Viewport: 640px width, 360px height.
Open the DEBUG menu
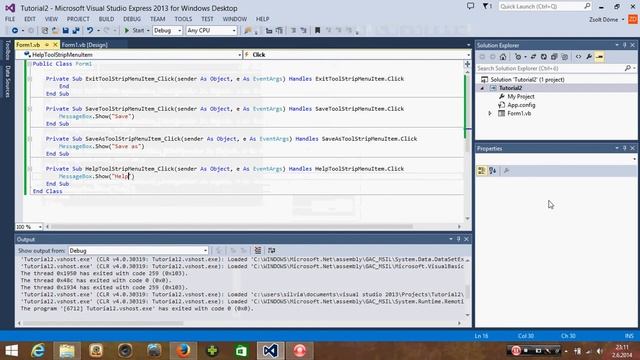click(132, 19)
